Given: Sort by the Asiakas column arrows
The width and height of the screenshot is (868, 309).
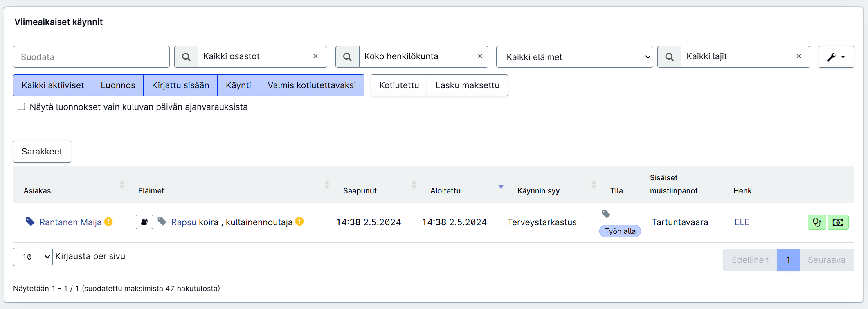Looking at the screenshot, I should [x=122, y=185].
